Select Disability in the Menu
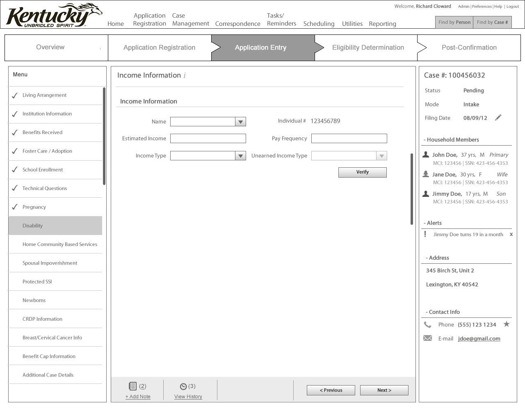Image resolution: width=525 pixels, height=420 pixels. tap(55, 226)
